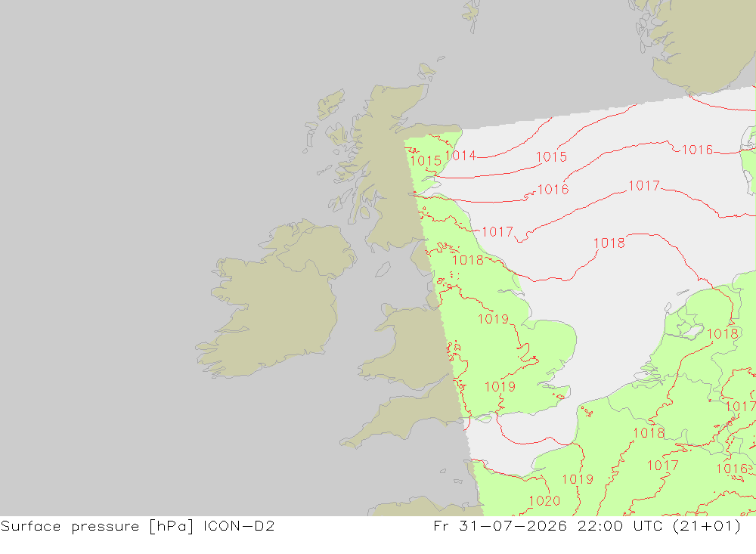Click the 1018 label on England's northeast coast
This screenshot has width=756, height=554.
click(468, 260)
